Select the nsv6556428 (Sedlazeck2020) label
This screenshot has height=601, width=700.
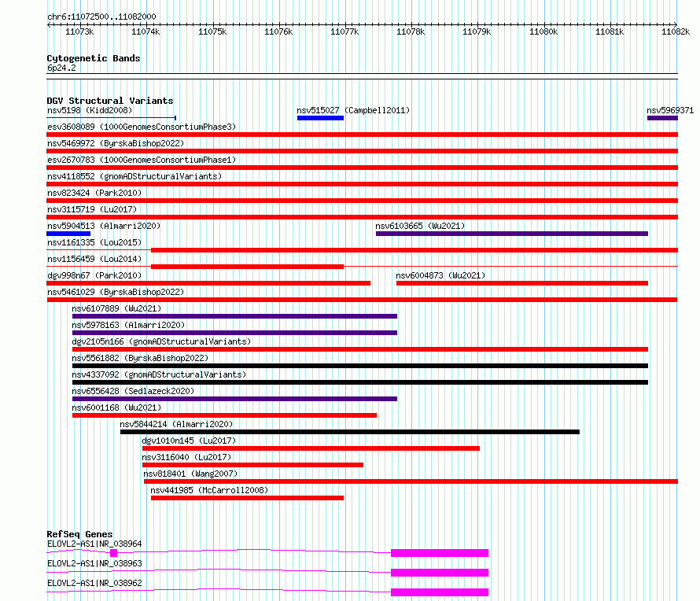[133, 391]
